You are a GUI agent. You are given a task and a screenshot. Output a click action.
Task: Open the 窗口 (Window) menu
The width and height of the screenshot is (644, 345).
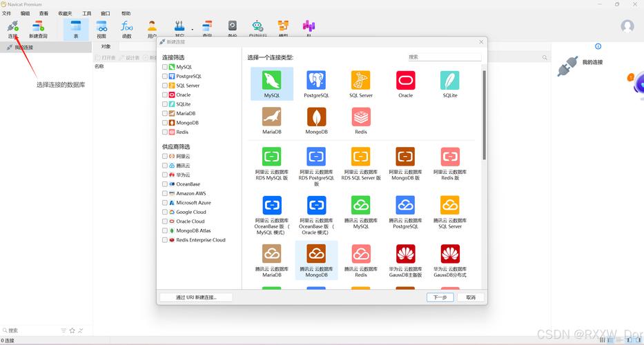click(x=106, y=14)
